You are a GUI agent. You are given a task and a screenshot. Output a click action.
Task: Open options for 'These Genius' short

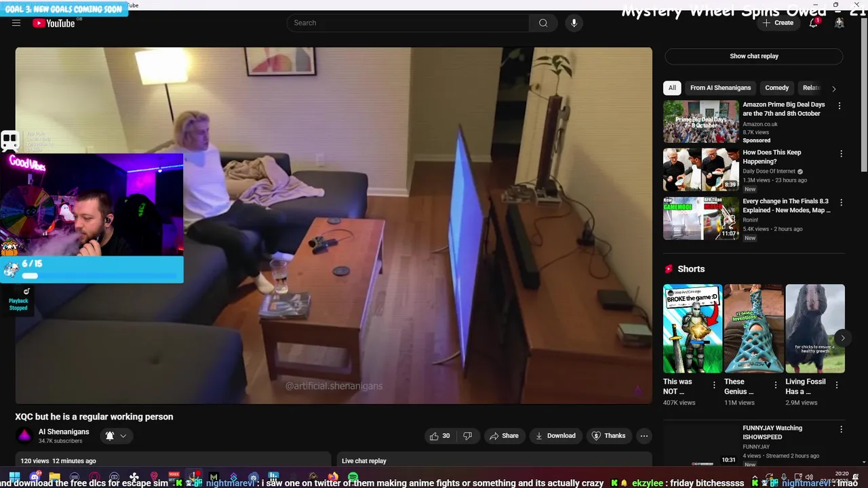click(776, 385)
